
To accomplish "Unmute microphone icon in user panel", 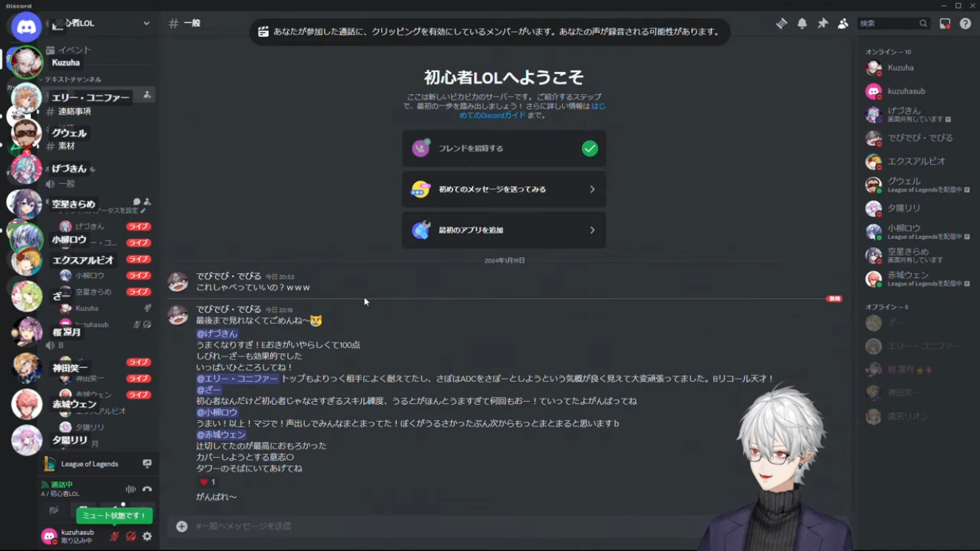I will click(114, 537).
